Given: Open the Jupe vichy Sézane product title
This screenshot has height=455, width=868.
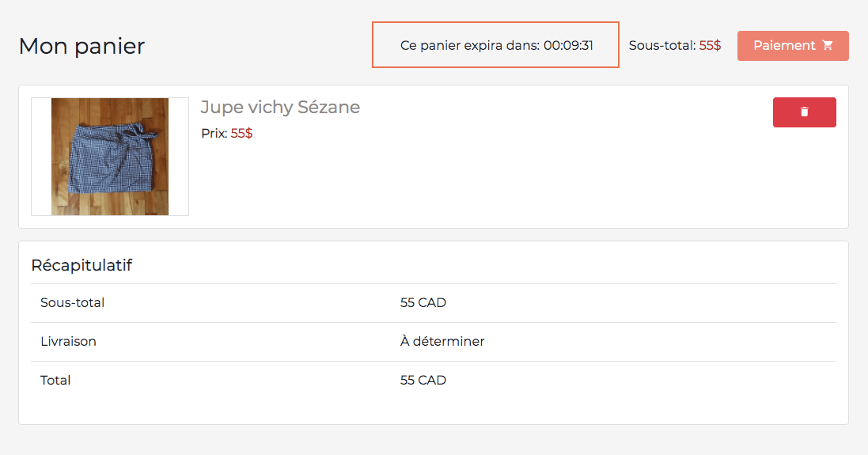Looking at the screenshot, I should [x=280, y=108].
